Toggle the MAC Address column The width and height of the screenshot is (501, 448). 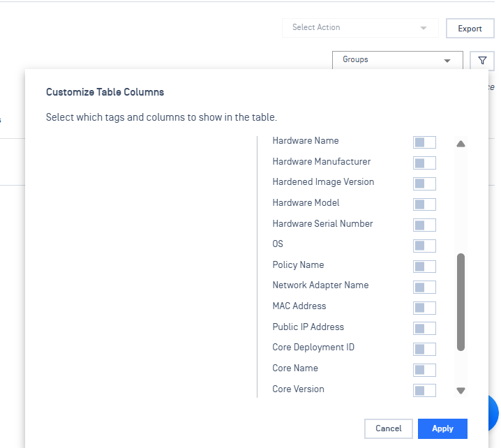pos(424,308)
